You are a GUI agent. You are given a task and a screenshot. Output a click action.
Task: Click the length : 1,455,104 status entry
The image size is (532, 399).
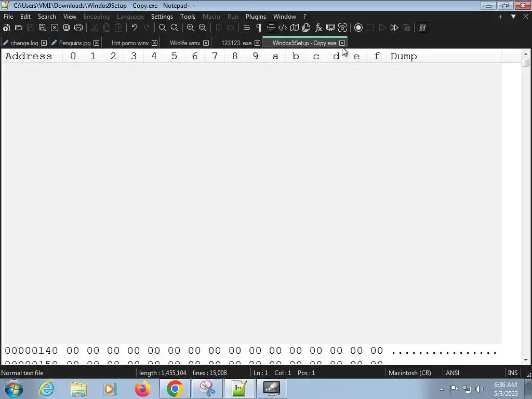(163, 373)
